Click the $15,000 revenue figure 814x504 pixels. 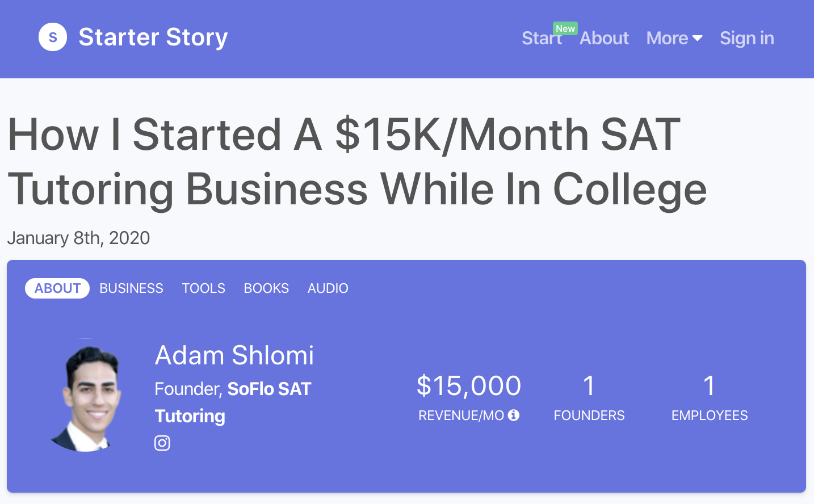[468, 386]
